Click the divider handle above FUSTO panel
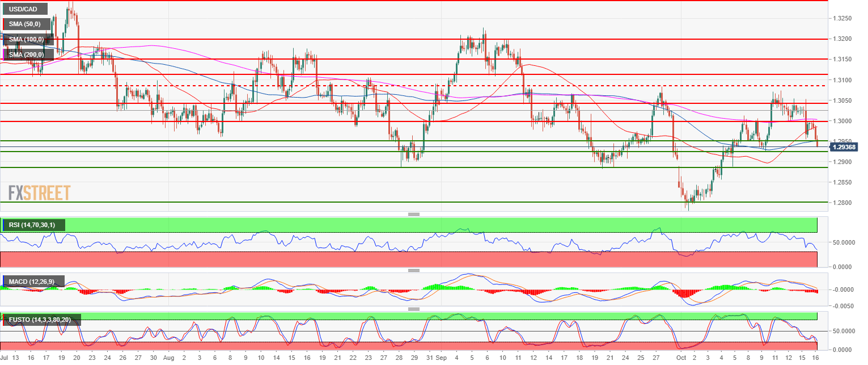The image size is (868, 365). tap(413, 309)
